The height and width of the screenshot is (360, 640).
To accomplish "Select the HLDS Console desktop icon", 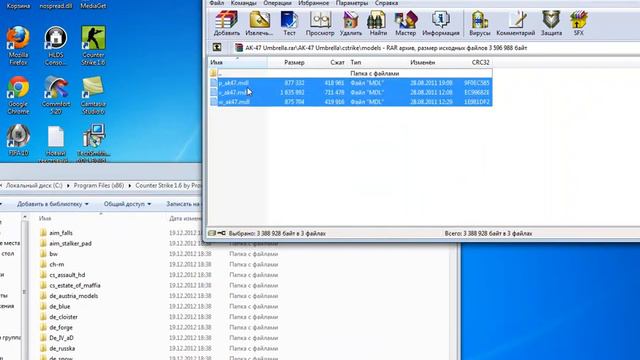I will click(x=56, y=46).
